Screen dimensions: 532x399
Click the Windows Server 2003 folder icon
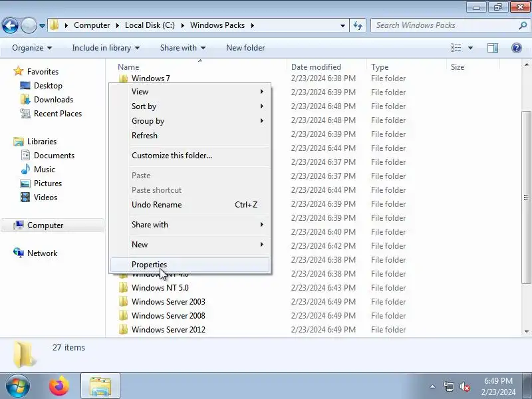pyautogui.click(x=124, y=302)
